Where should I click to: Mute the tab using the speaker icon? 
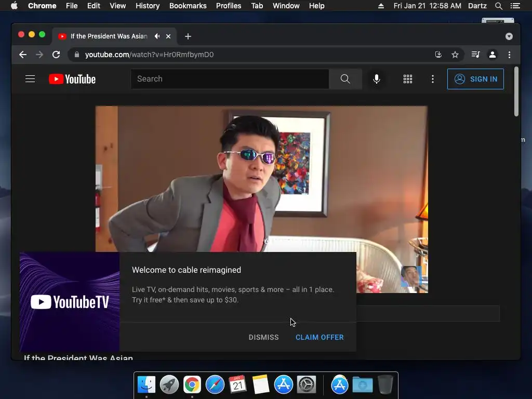click(157, 36)
